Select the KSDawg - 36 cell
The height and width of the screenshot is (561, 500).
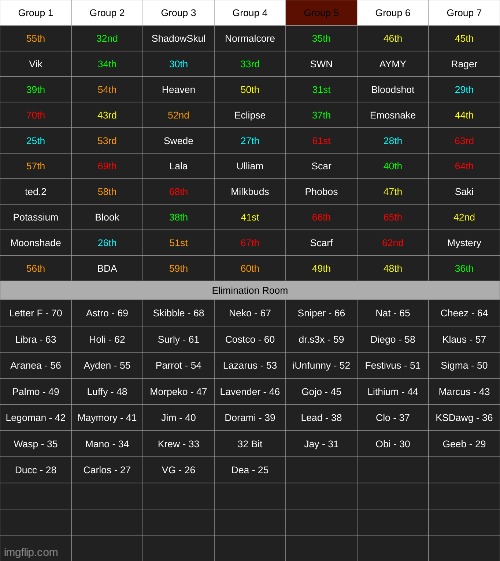pos(464,418)
